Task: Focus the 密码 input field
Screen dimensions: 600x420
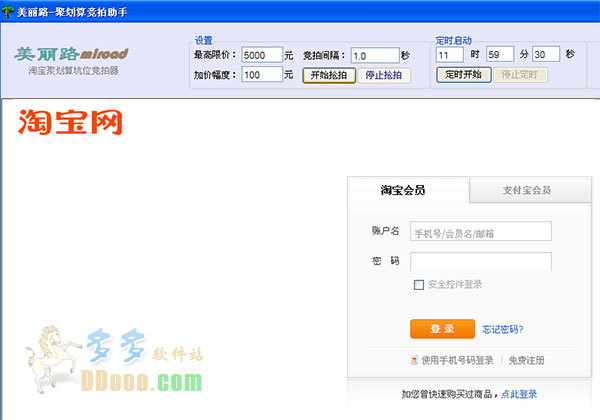Action: click(x=481, y=262)
